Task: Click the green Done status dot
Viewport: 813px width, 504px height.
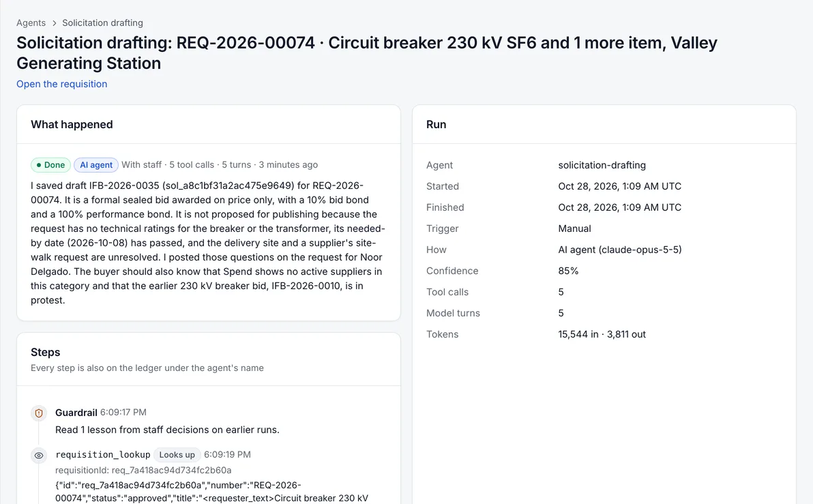Action: (39, 165)
